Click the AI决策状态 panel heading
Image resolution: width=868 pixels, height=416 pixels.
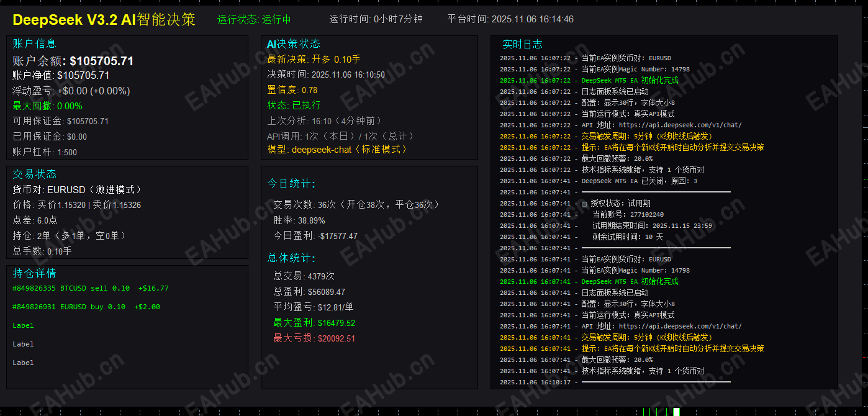(294, 43)
